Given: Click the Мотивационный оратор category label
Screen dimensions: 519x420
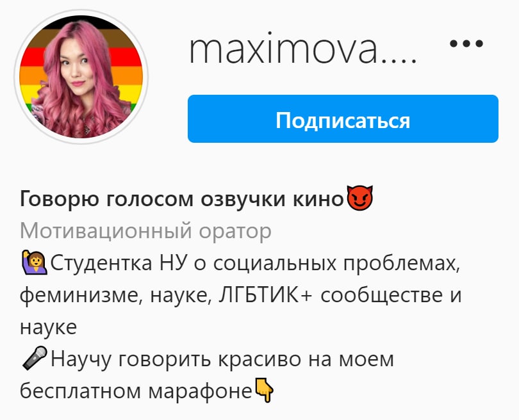Looking at the screenshot, I should (x=145, y=231).
